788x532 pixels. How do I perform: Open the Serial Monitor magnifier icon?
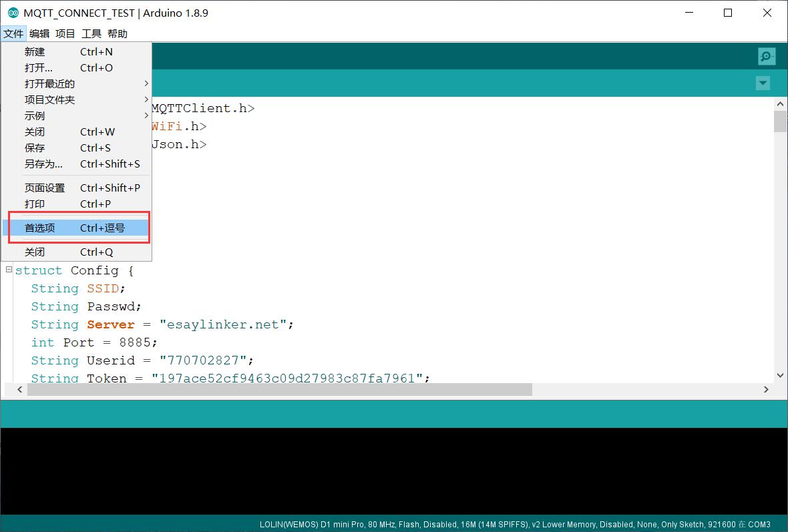click(766, 57)
